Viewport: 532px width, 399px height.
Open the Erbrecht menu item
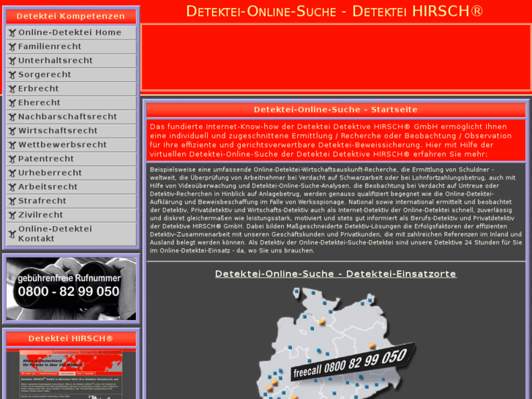(x=71, y=89)
